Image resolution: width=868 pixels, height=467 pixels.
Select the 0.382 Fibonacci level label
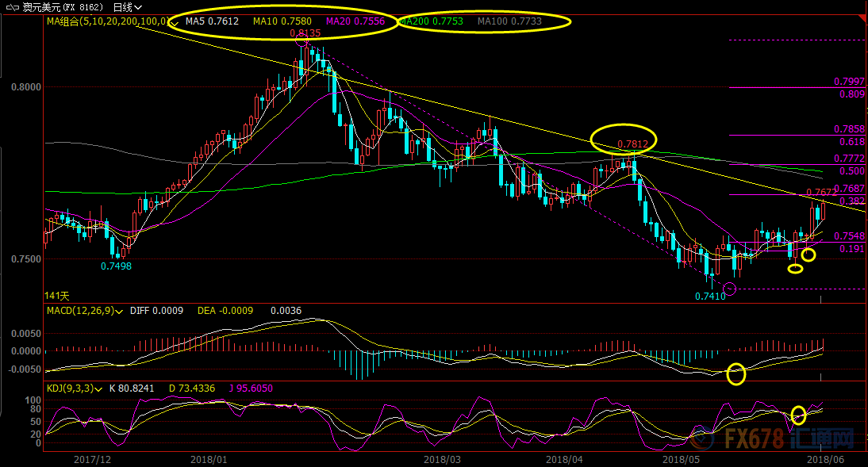[x=851, y=201]
